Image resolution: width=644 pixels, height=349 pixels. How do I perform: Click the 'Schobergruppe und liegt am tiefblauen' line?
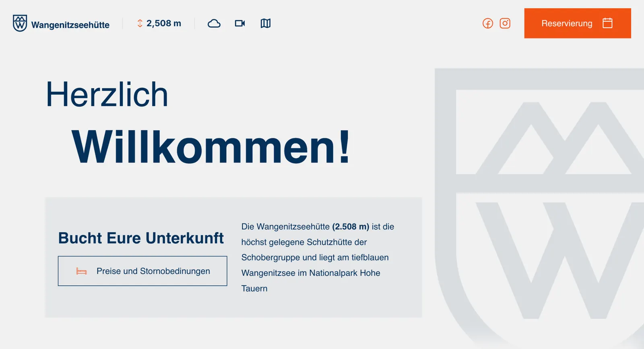315,257
